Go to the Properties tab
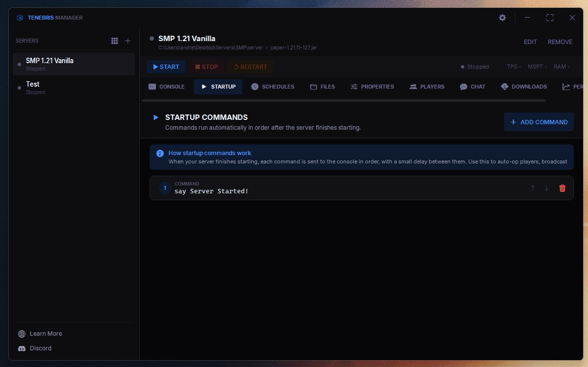 pos(372,87)
